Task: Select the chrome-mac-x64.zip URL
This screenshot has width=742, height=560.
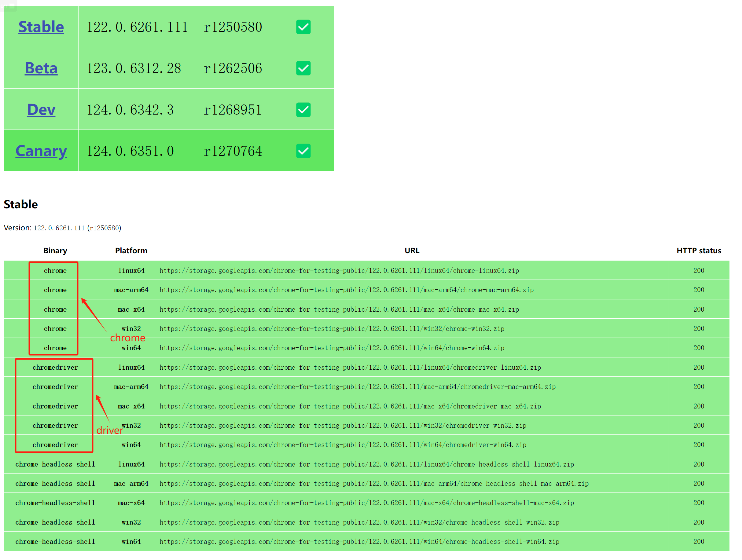Action: 339,309
